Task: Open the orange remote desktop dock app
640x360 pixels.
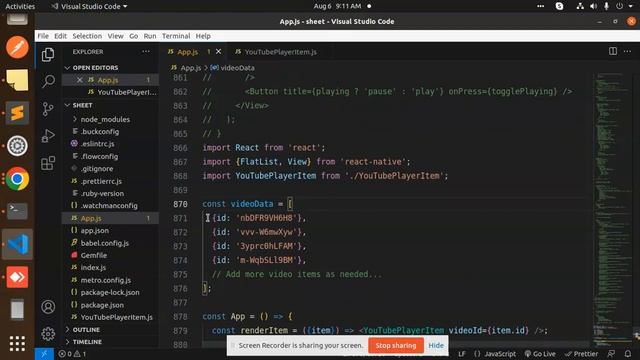Action: click(x=17, y=277)
